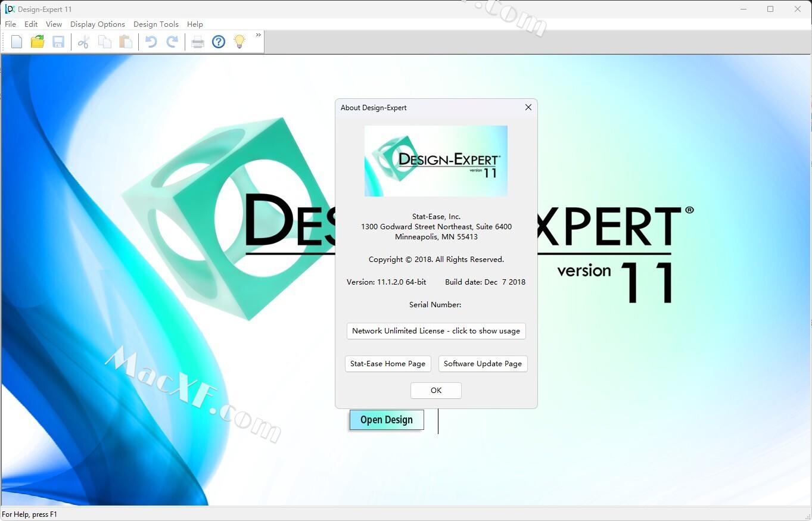Open the Stat-Ease Home Page
Viewport: 812px width, 521px height.
388,364
